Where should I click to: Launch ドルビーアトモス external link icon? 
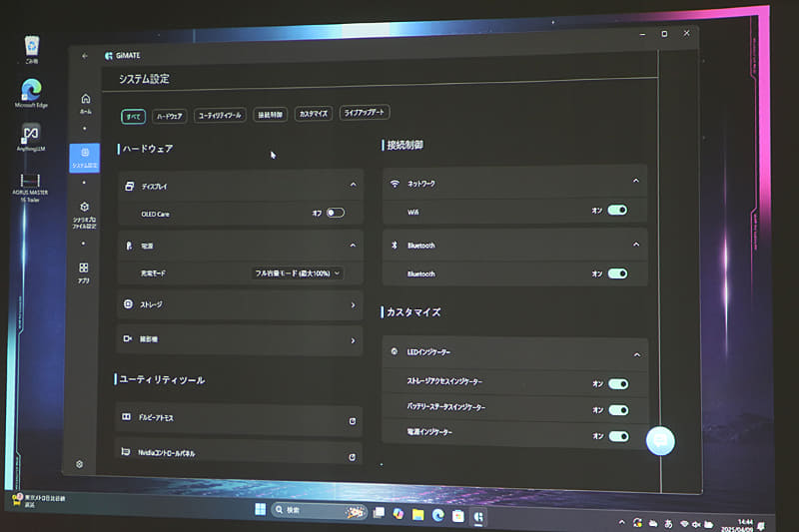[x=353, y=421]
